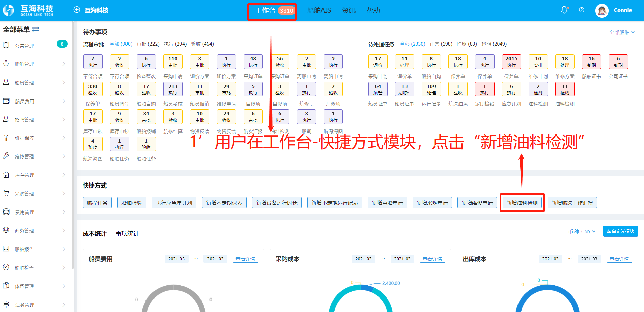Open the 16 到期 船舶证书 tile
This screenshot has height=312, width=644.
click(x=592, y=62)
